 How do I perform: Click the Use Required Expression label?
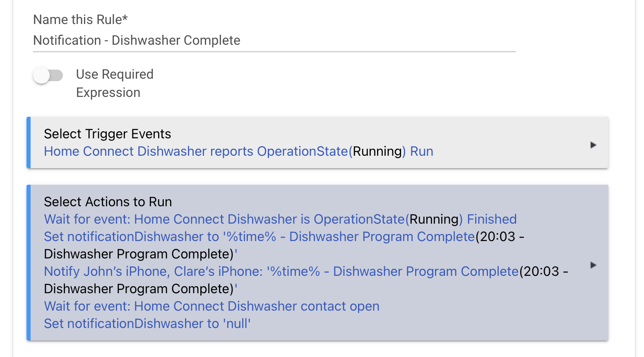pos(115,83)
